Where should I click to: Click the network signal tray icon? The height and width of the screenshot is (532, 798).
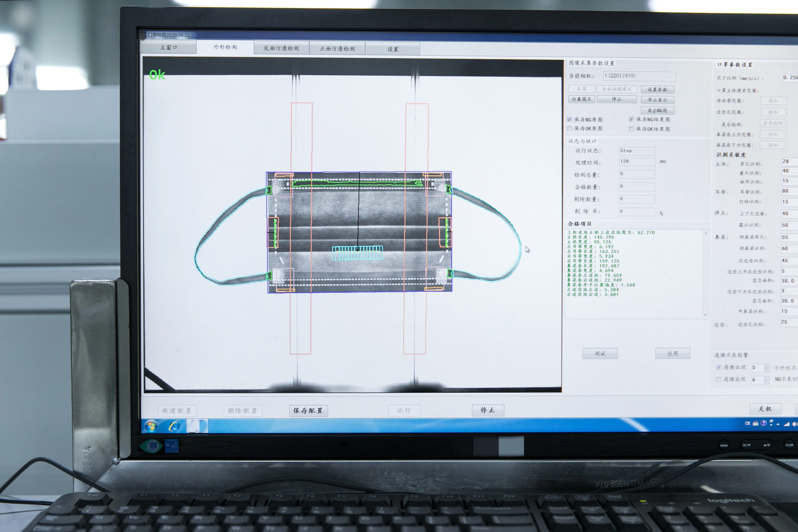click(x=787, y=424)
